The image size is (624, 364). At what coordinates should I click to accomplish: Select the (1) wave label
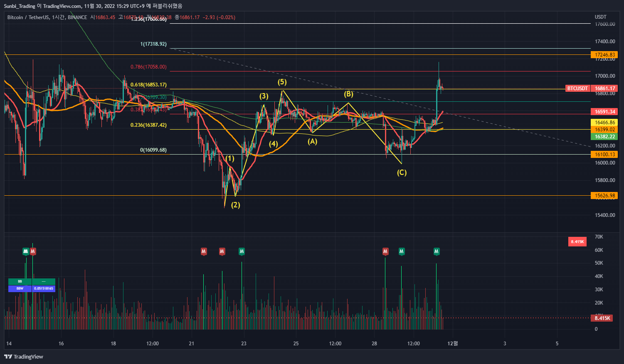[x=230, y=158]
